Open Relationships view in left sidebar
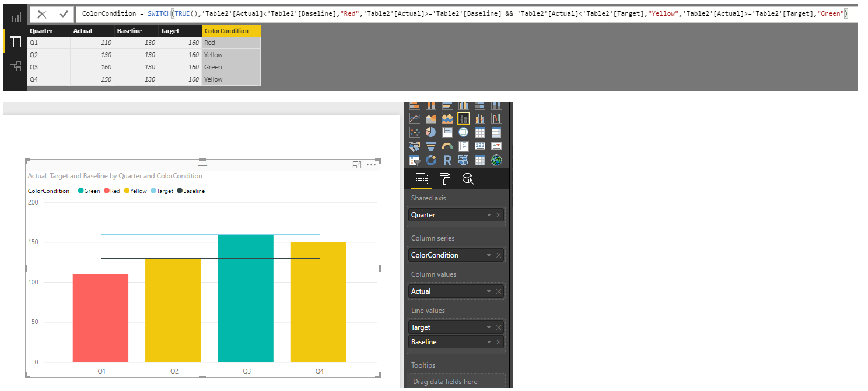The image size is (868, 391). pos(15,66)
